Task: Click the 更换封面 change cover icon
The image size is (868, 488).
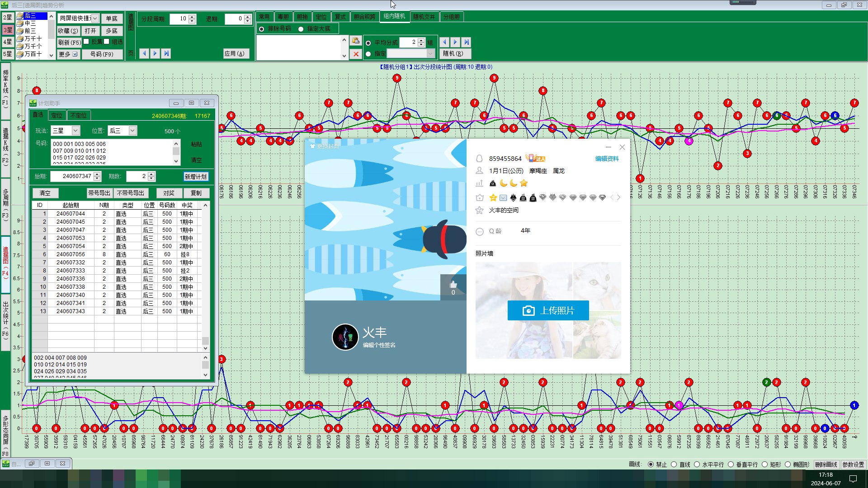Action: point(312,146)
